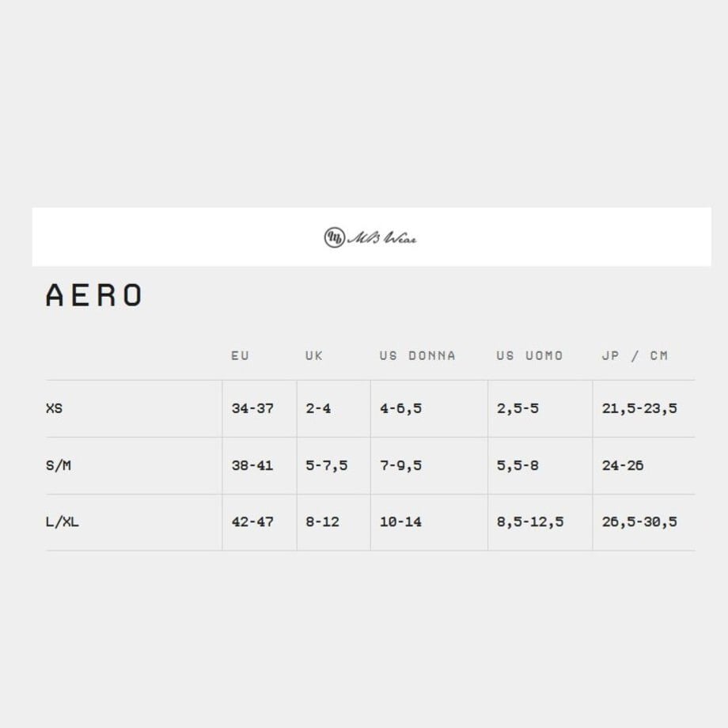Click the EU column header
Viewport: 728px width, 728px height.
(x=240, y=355)
